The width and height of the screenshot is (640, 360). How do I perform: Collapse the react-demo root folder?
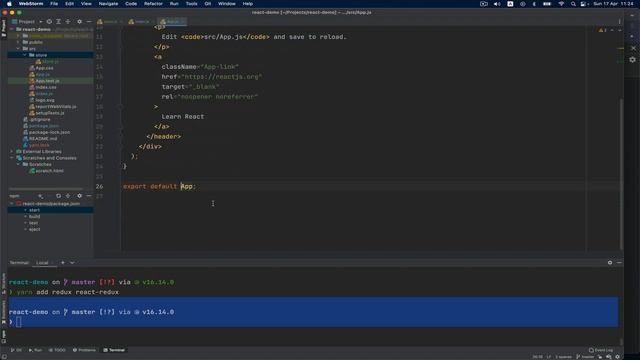tap(12, 29)
